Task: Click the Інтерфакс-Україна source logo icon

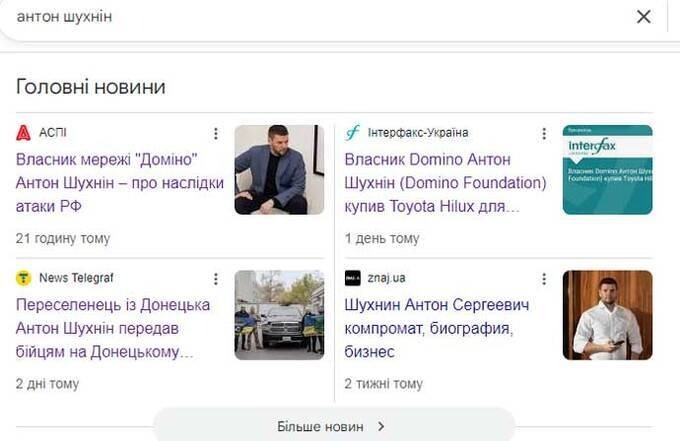Action: pos(352,133)
